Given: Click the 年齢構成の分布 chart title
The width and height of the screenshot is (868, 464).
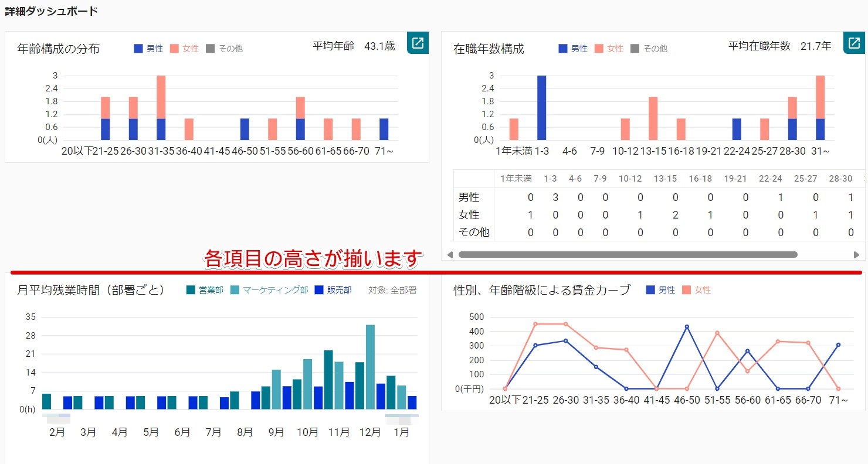Looking at the screenshot, I should 59,49.
